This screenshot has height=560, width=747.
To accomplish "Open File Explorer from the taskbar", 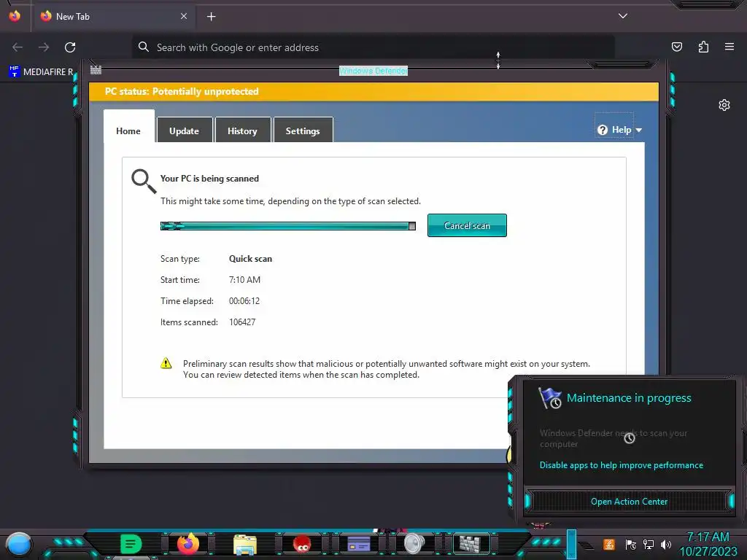I will pyautogui.click(x=245, y=544).
